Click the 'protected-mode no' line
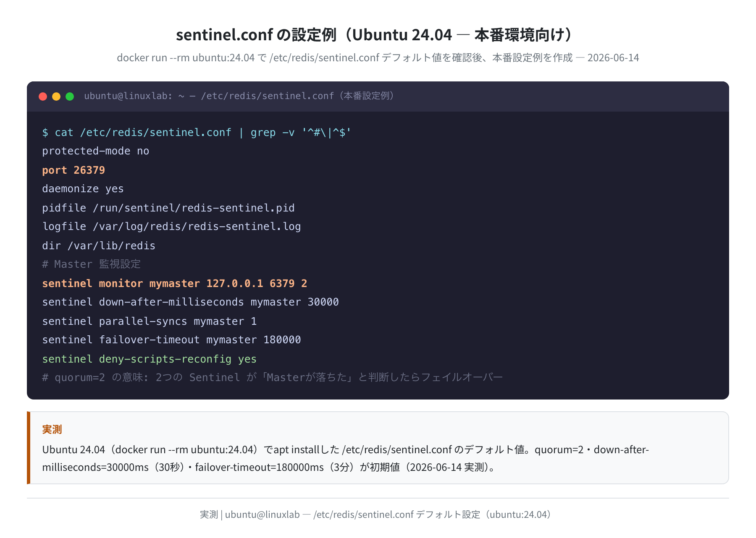 (x=96, y=151)
